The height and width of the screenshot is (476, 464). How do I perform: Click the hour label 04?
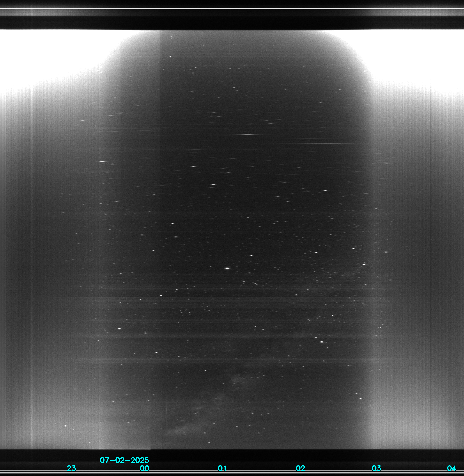[451, 468]
